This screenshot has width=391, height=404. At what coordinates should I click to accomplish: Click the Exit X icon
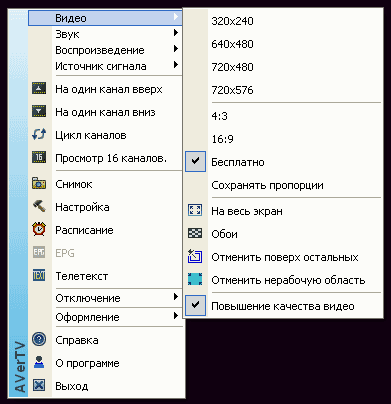(39, 386)
